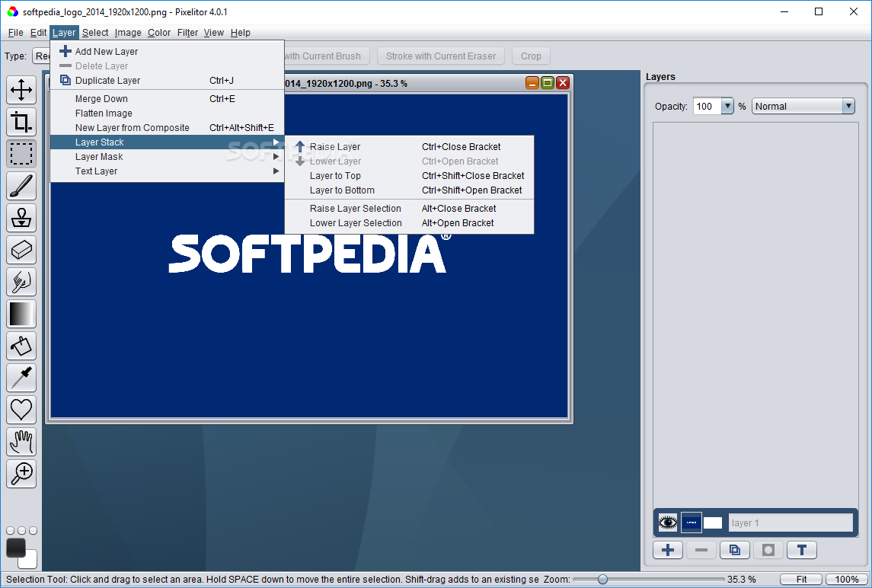Open the Normal blending mode dropdown

click(803, 106)
